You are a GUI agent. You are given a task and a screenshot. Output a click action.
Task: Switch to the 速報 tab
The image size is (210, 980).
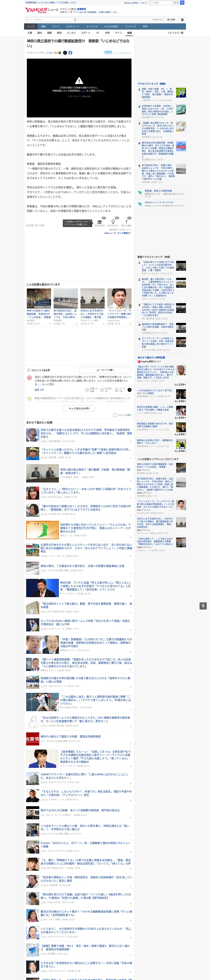43,27
